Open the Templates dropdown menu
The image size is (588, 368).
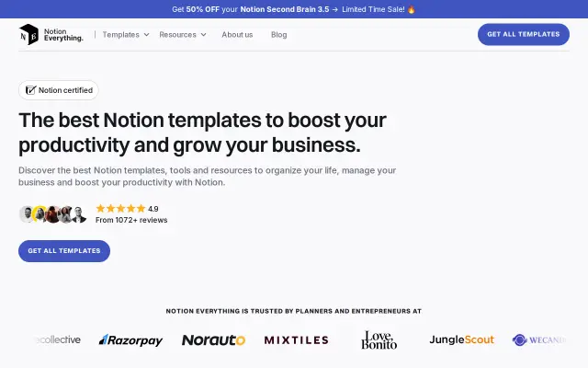point(126,35)
